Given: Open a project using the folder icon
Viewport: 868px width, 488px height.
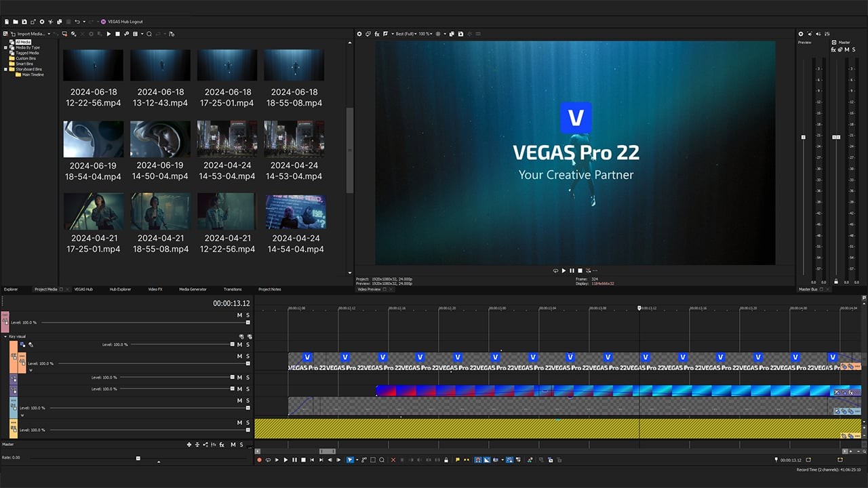Looking at the screenshot, I should click(16, 22).
